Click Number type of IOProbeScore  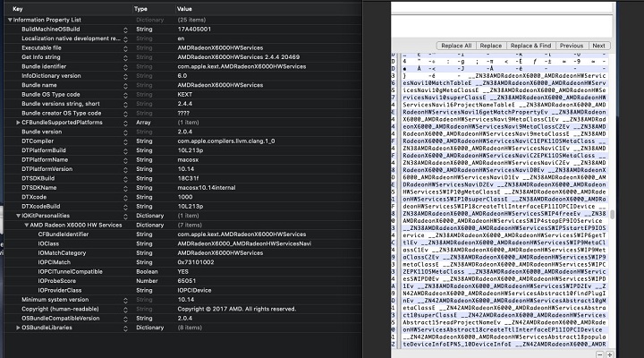pos(147,281)
